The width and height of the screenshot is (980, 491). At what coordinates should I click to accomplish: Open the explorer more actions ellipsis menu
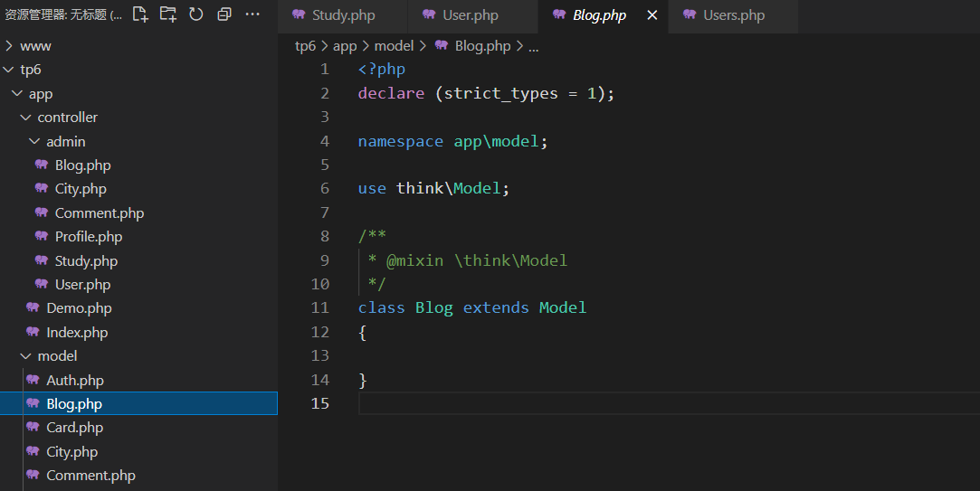tap(252, 14)
